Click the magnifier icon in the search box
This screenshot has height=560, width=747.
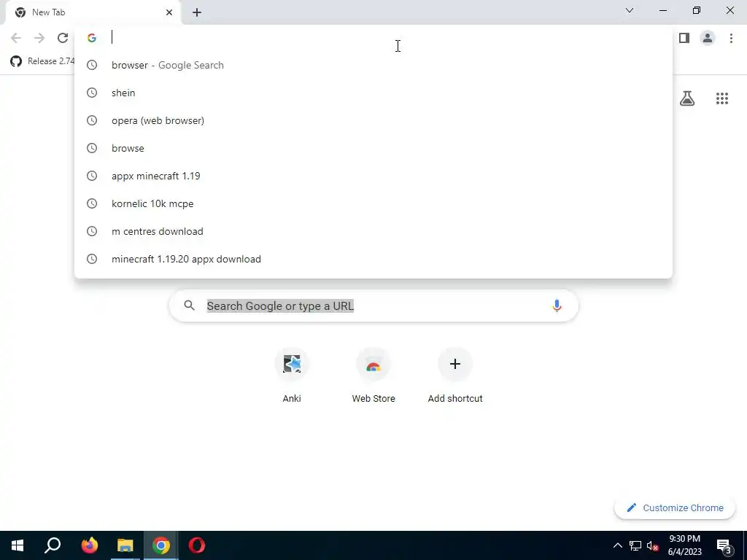click(189, 306)
